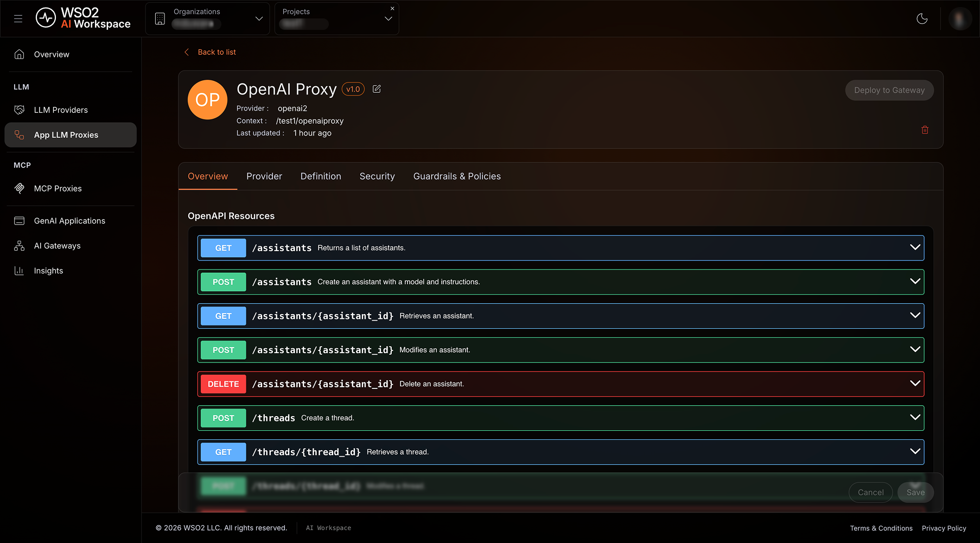Click the DELETE method badge

point(223,384)
